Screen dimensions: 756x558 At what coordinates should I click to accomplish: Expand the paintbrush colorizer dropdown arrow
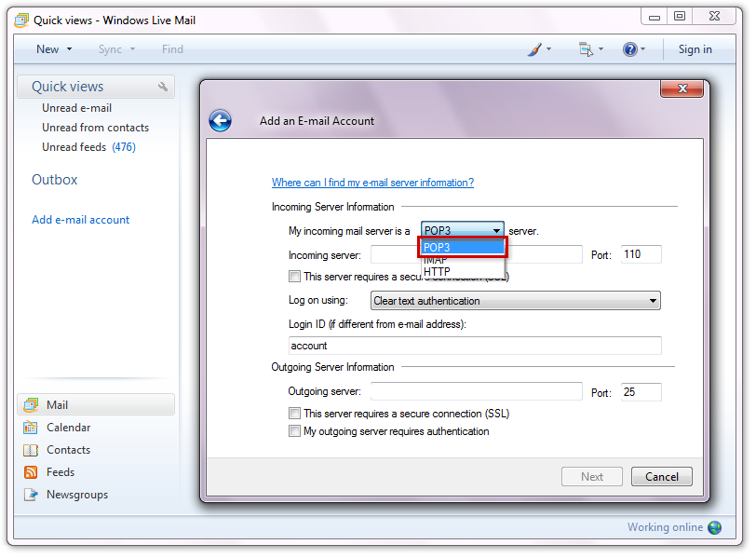coord(548,49)
